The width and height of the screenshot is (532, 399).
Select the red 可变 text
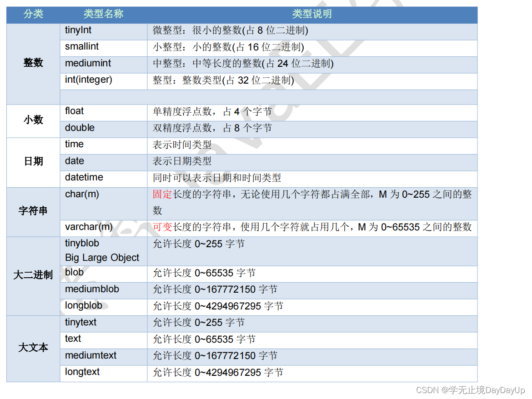coord(162,227)
